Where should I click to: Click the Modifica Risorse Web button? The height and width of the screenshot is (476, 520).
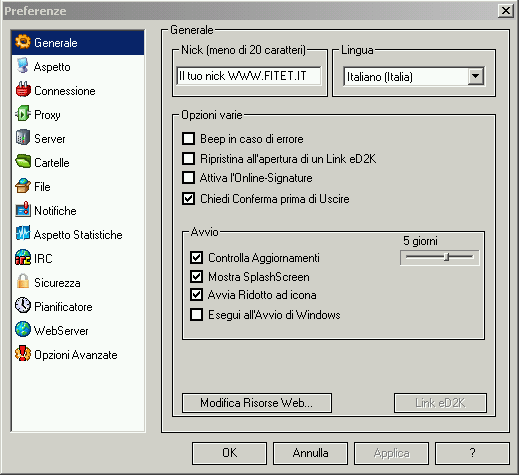[257, 403]
